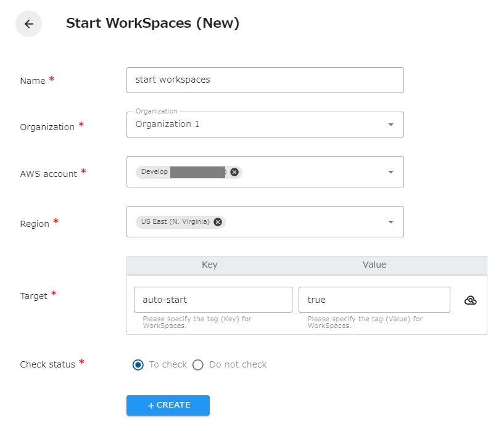Click the Value field containing true
This screenshot has width=504, height=431.
(x=374, y=299)
